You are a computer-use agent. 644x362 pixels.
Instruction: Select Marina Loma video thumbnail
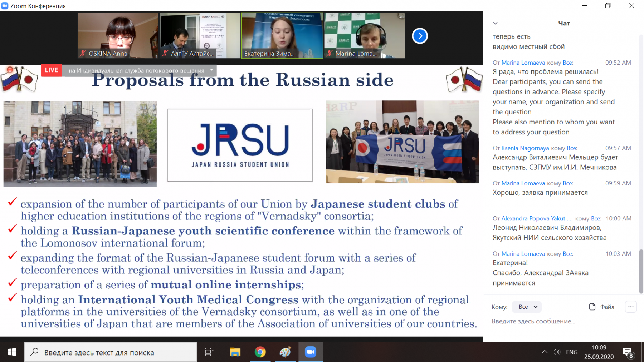(365, 36)
